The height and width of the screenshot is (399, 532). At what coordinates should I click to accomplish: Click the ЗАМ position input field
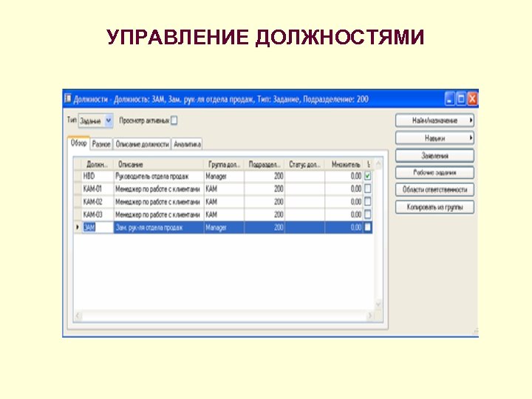pyautogui.click(x=98, y=228)
